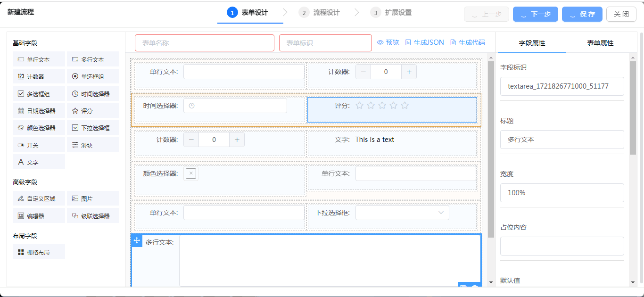Screen dimensions: 644x297
Task: Select the 栅格布局 layout field
Action: 39,252
